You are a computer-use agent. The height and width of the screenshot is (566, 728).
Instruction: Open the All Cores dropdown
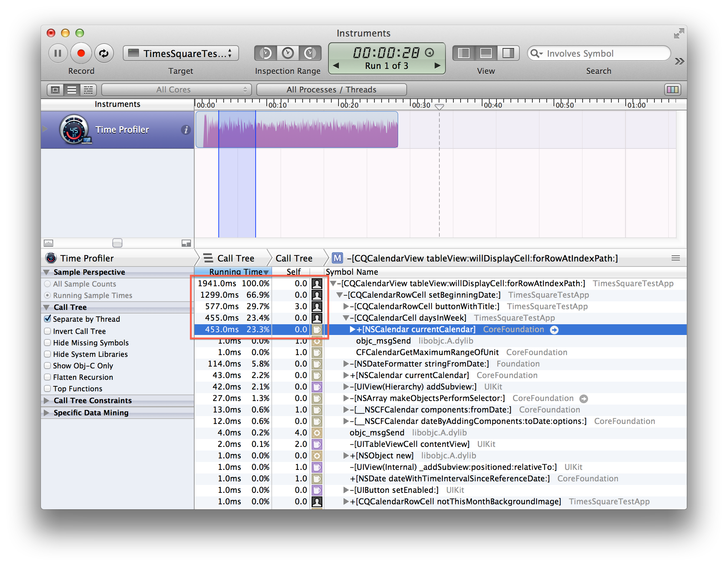(176, 90)
